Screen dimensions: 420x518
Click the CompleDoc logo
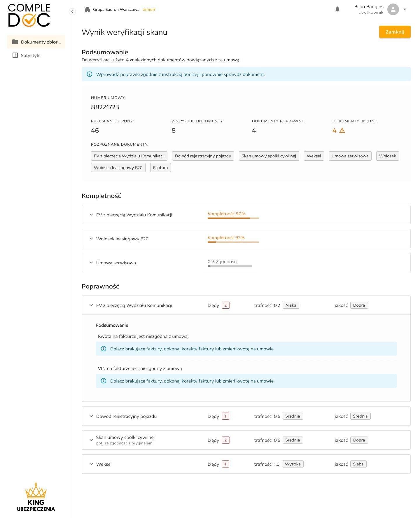(29, 16)
